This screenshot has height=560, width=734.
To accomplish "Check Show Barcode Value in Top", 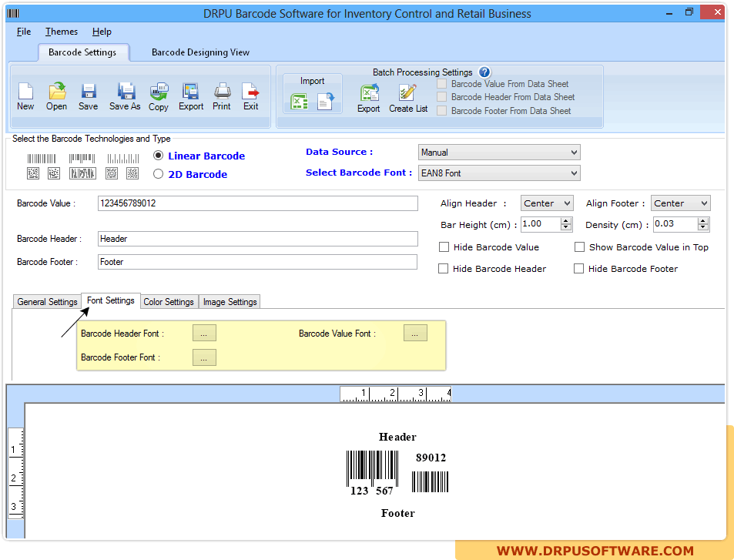I will 579,246.
